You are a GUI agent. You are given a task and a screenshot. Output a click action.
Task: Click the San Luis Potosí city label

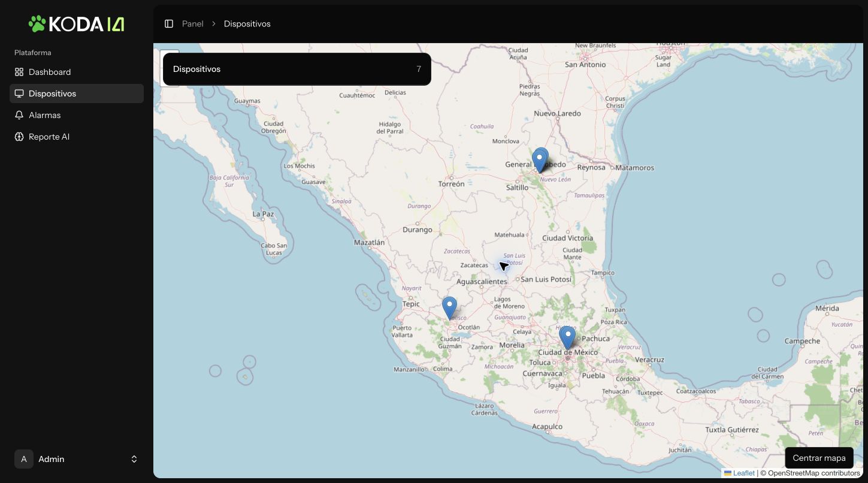pyautogui.click(x=546, y=279)
